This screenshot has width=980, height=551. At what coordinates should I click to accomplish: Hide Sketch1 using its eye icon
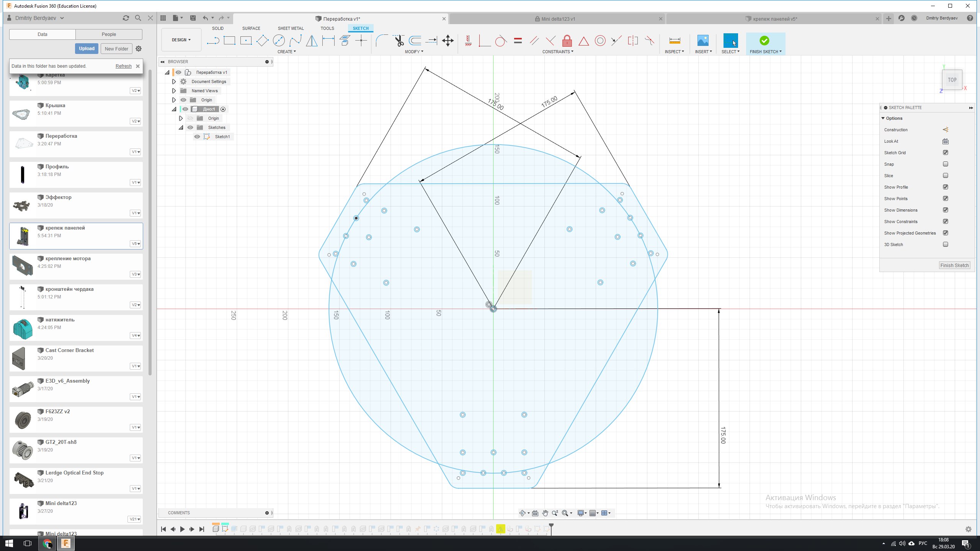coord(197,137)
